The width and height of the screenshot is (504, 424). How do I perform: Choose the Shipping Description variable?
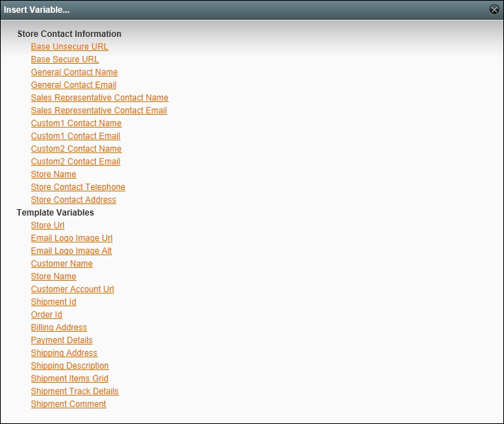69,366
